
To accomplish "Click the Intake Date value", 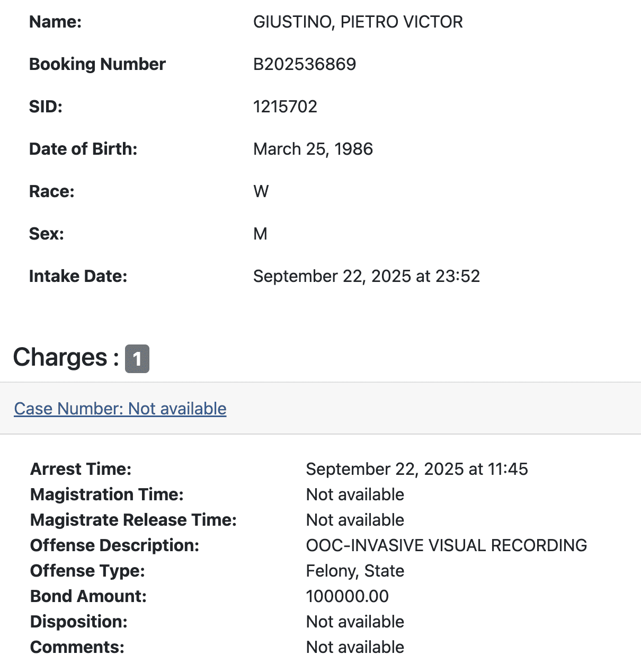I will pos(366,276).
